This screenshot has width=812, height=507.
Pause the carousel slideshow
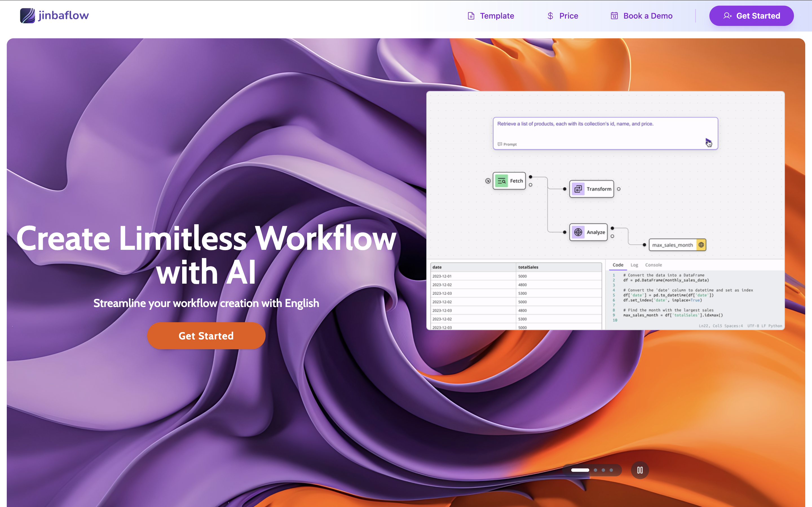pos(639,470)
